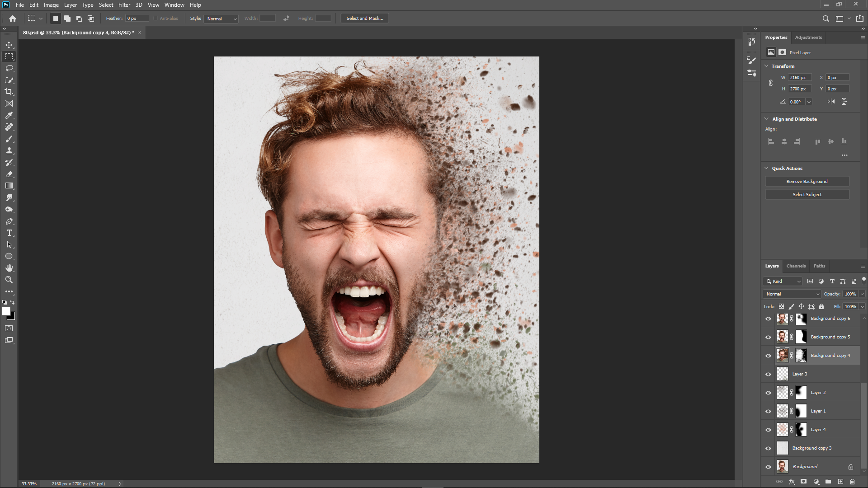
Task: Open more align options ellipsis
Action: 844,155
